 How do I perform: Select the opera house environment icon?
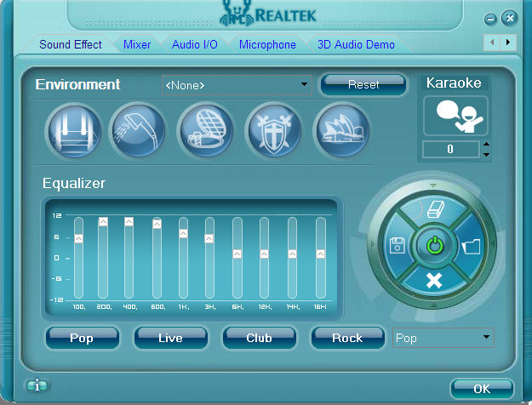(342, 131)
